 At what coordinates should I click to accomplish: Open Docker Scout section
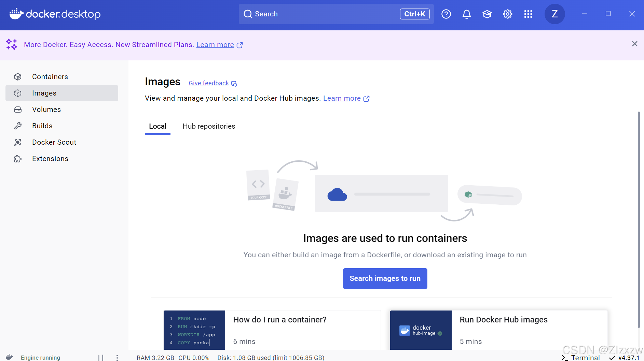coord(62,142)
